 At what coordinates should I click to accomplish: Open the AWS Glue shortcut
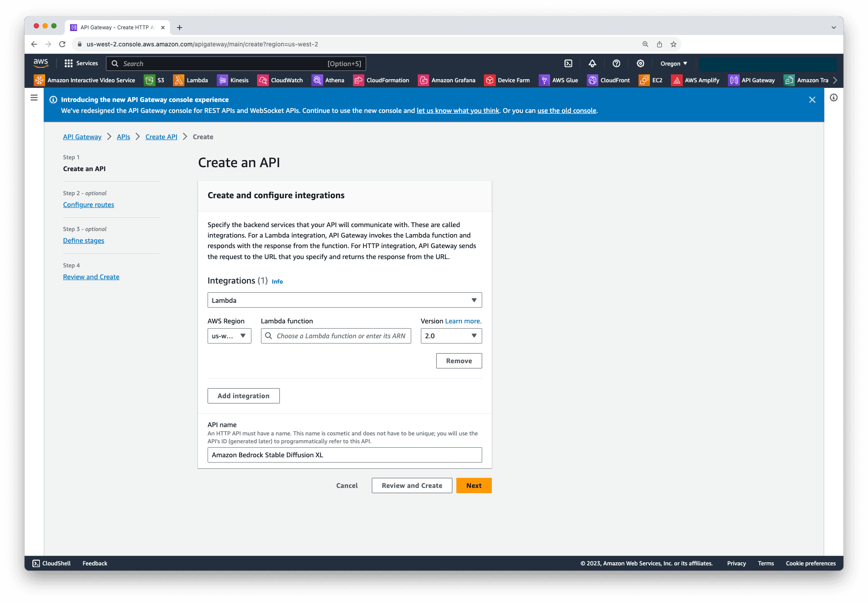pyautogui.click(x=559, y=80)
